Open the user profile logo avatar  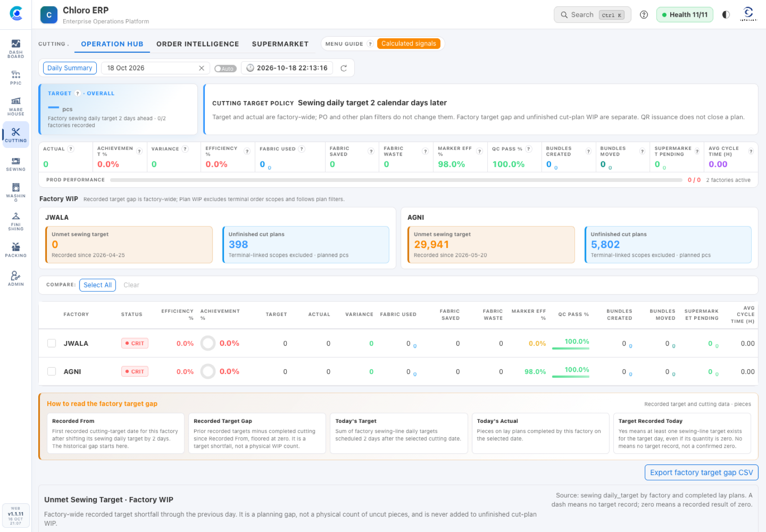748,13
